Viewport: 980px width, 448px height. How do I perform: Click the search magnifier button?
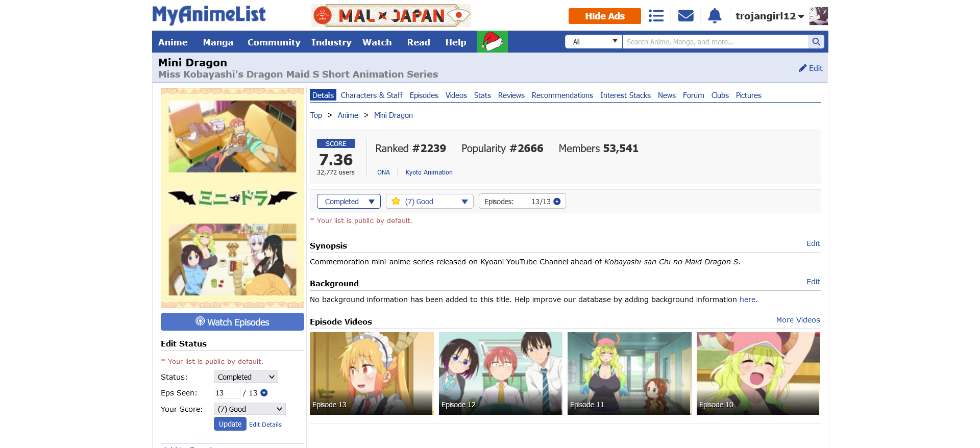point(816,42)
